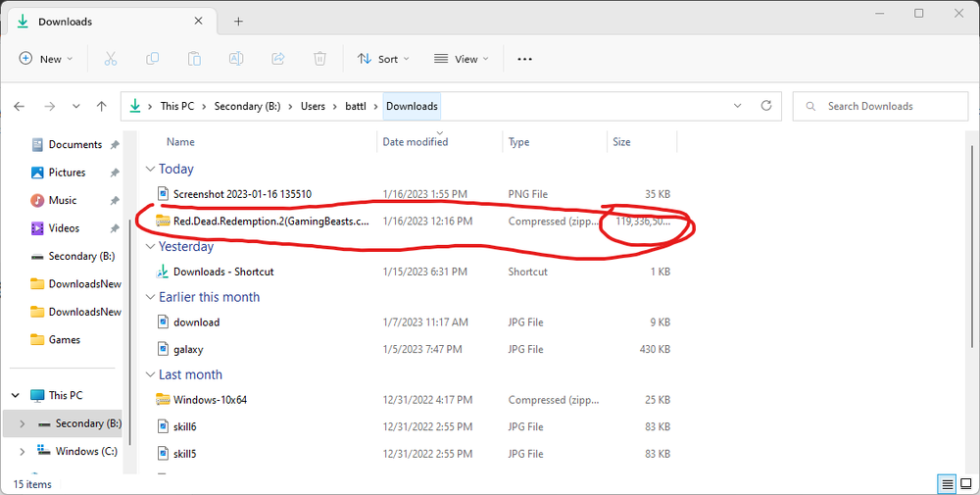Open recent locations chevron near navigation arrows
The height and width of the screenshot is (495, 980).
(x=76, y=106)
